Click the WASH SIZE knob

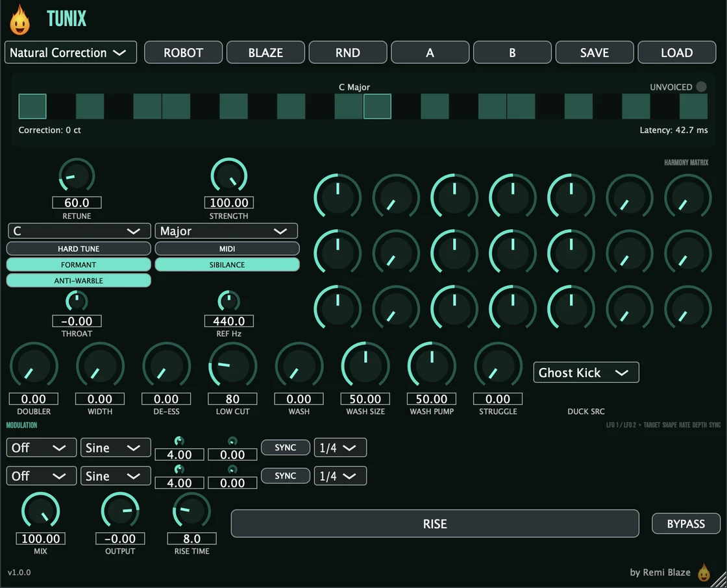pyautogui.click(x=365, y=366)
